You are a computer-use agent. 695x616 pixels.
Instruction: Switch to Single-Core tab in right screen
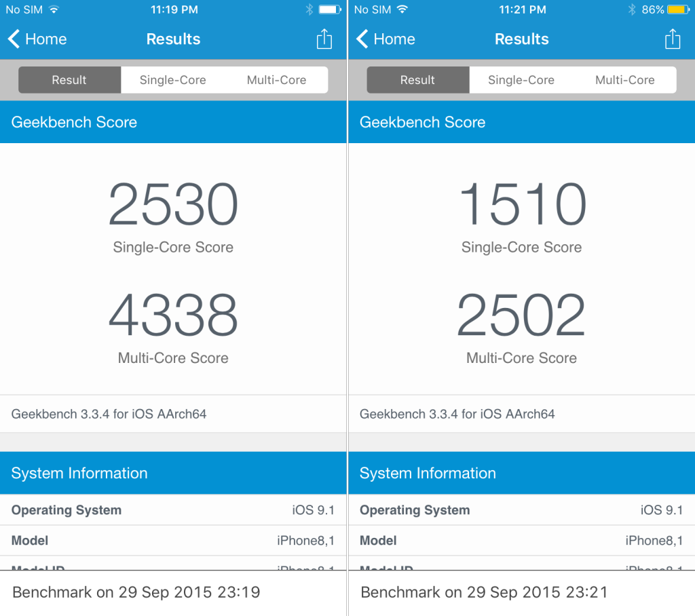(521, 80)
